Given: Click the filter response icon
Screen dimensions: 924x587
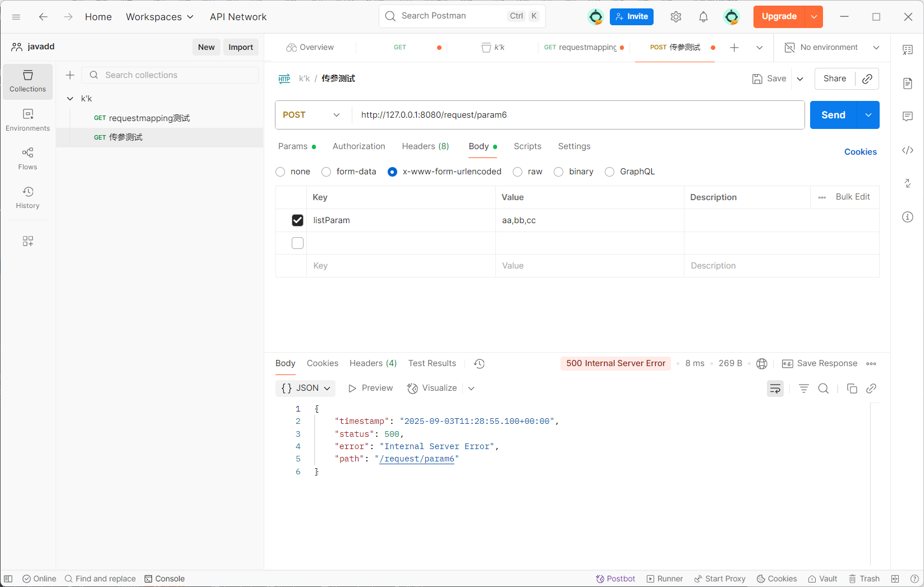Looking at the screenshot, I should point(804,389).
